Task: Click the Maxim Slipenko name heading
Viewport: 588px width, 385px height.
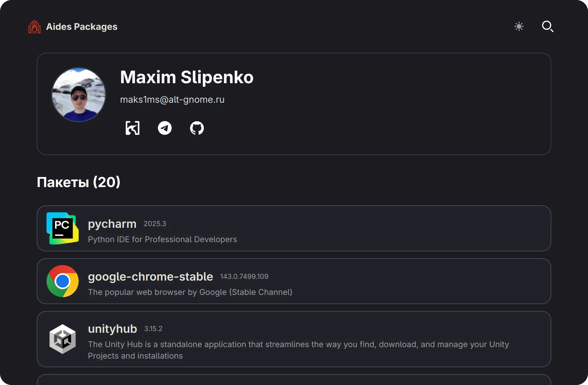Action: coord(187,77)
